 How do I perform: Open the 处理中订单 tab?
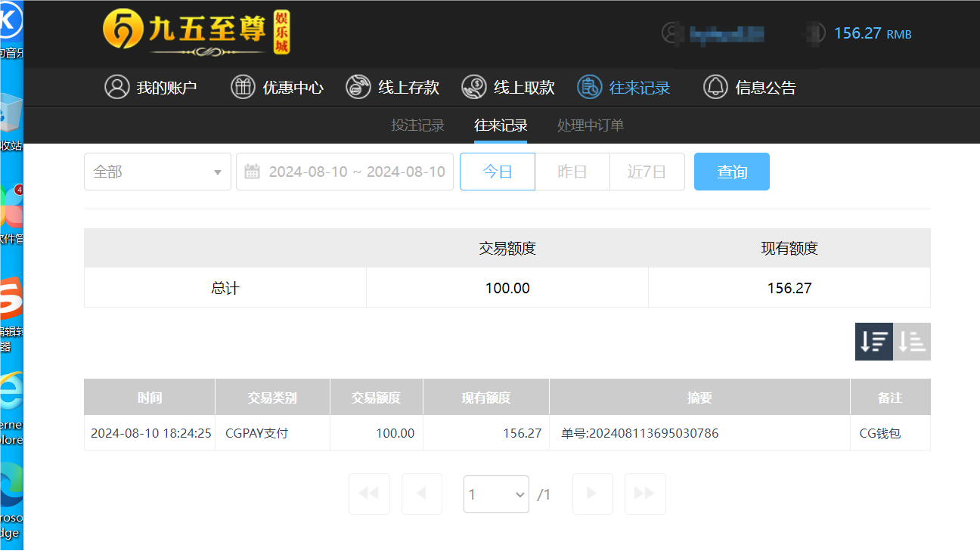click(x=590, y=125)
